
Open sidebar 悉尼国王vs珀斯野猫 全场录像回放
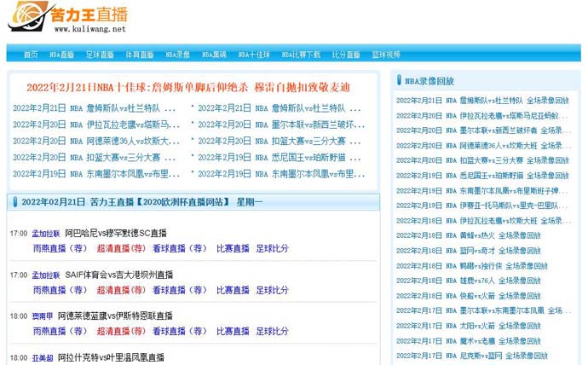482,176
